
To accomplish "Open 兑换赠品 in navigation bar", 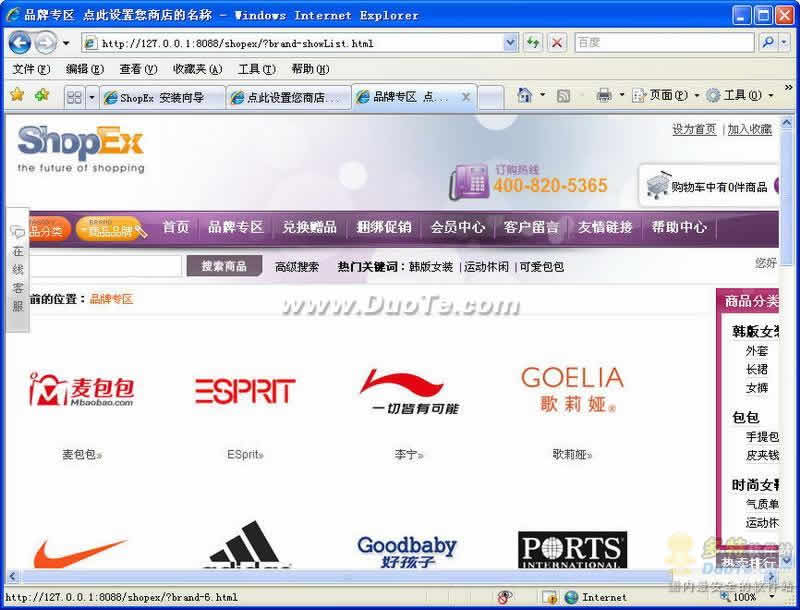I will point(310,227).
